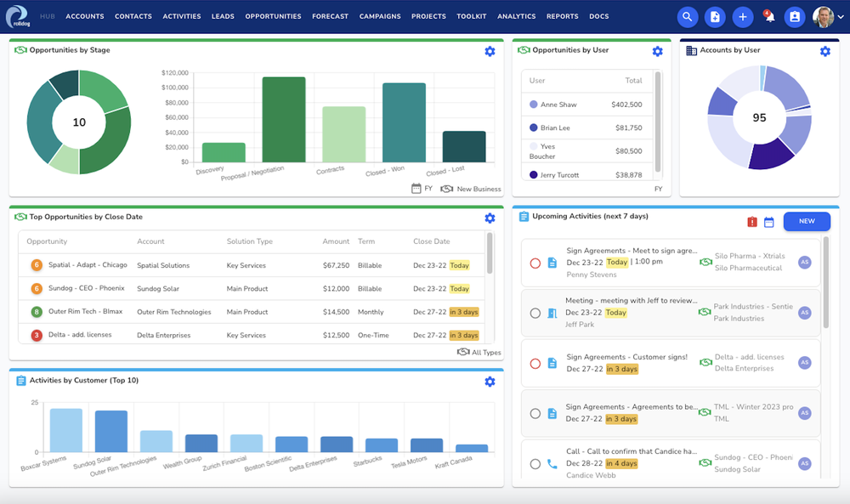Click the calendar icon in Upcoming Activities
Image resolution: width=850 pixels, height=504 pixels.
point(769,222)
